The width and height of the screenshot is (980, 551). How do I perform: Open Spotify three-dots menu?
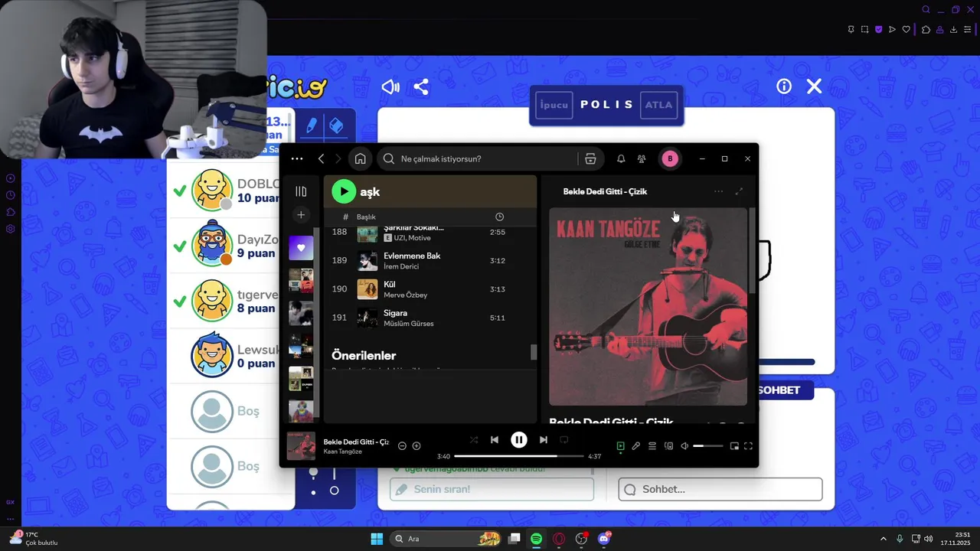[x=297, y=158]
